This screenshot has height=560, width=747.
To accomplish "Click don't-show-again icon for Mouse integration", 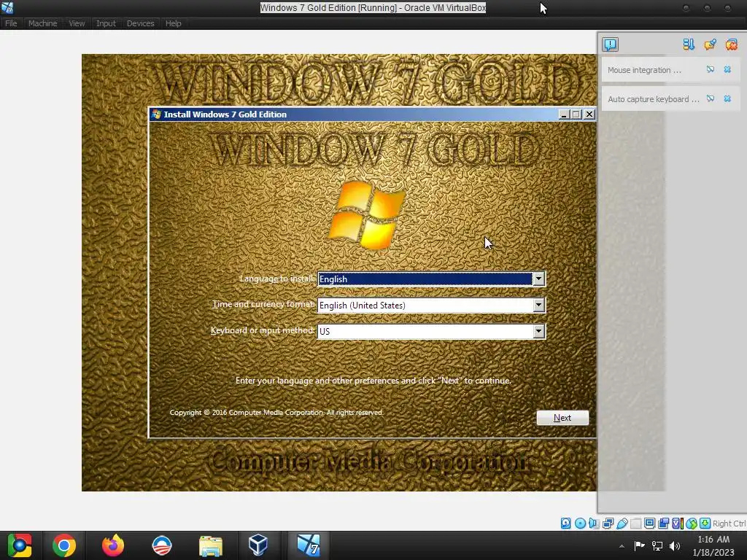I will 711,69.
